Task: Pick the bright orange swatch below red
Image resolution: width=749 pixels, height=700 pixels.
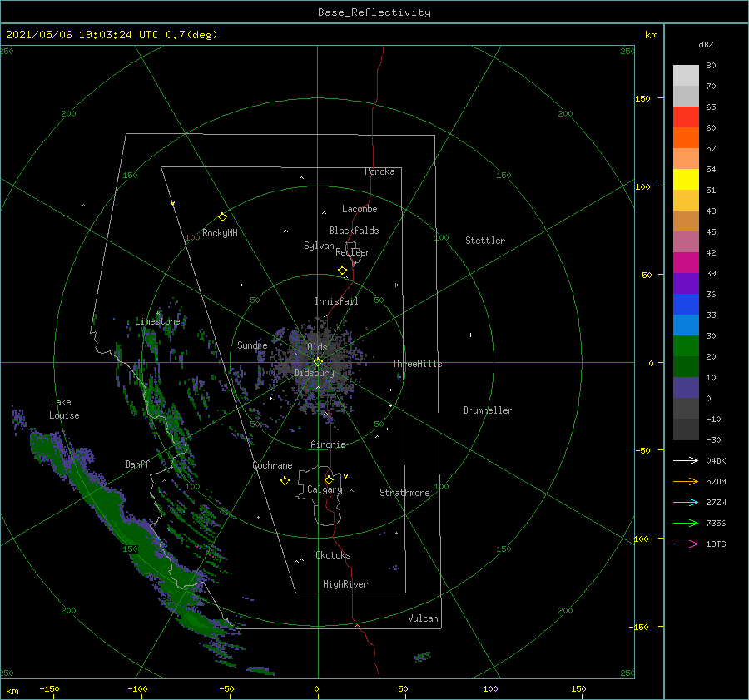Action: (x=686, y=138)
